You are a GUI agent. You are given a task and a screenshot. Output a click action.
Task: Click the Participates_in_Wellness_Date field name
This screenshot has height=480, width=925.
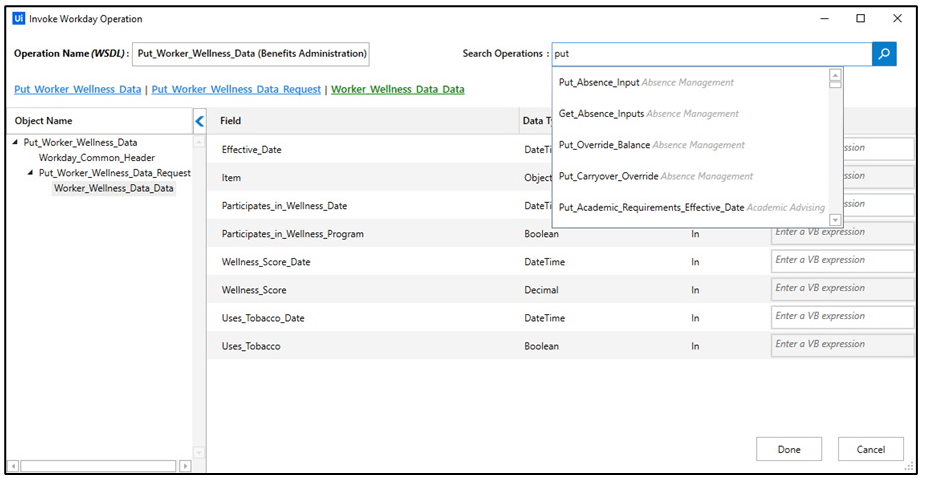click(284, 206)
